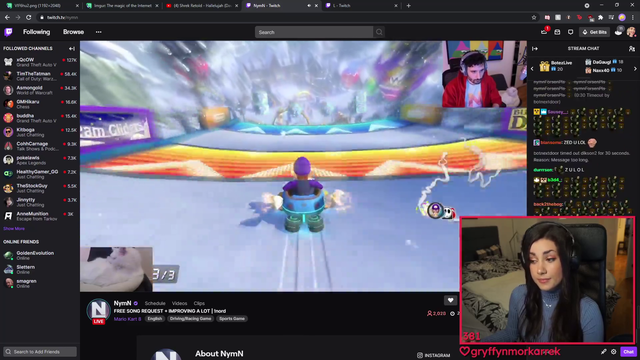
Task: Collapse the Stream Chat panel
Action: pyautogui.click(x=535, y=49)
